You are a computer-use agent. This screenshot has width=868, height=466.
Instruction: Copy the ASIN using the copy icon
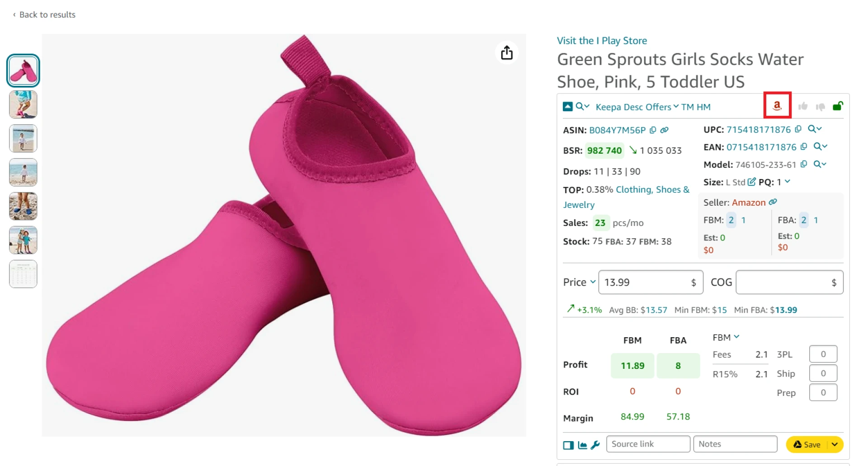(x=652, y=130)
